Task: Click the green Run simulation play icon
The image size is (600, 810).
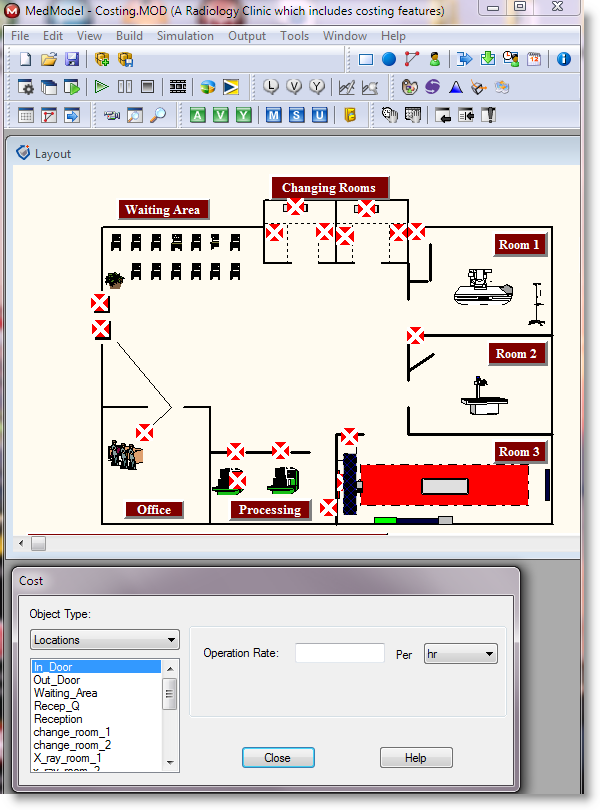Action: (101, 87)
